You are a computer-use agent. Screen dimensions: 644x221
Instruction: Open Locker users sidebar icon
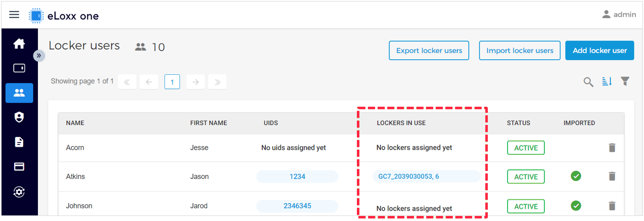click(19, 93)
